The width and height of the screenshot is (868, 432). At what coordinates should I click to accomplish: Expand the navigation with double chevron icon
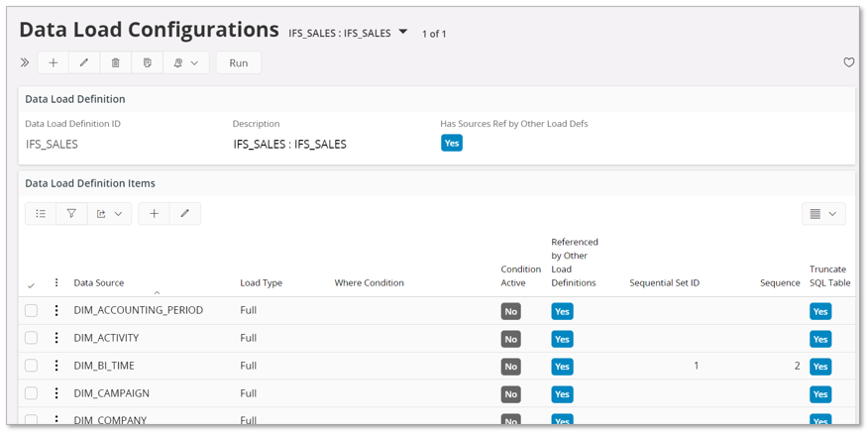[x=25, y=62]
